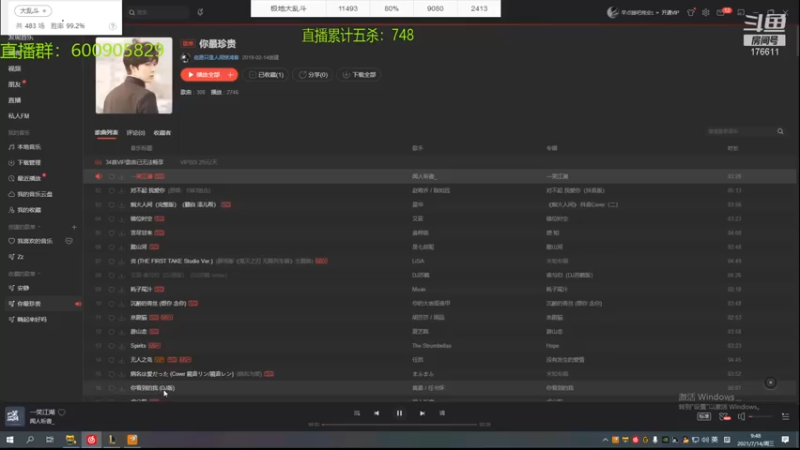Image resolution: width=800 pixels, height=450 pixels.
Task: Change the play mode icon left of previous
Action: point(357,413)
